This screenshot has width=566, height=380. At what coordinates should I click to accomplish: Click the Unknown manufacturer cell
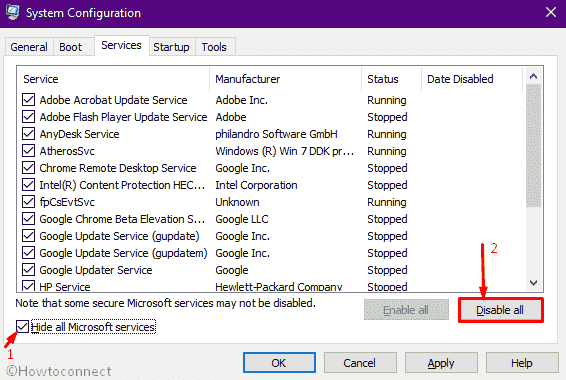tap(237, 202)
